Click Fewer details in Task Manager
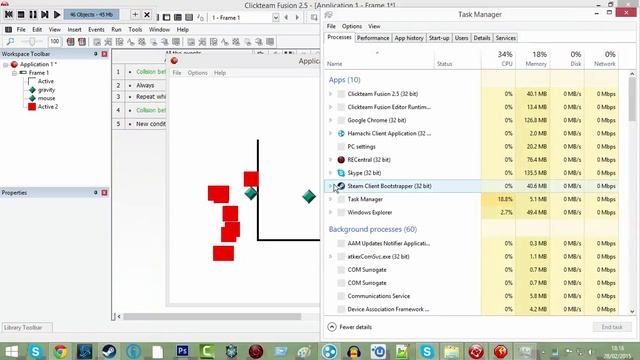The image size is (640, 360). (x=350, y=327)
